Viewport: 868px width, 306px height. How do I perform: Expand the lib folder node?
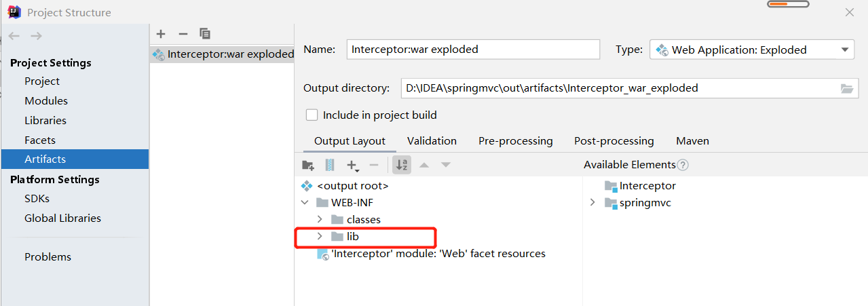pos(320,237)
